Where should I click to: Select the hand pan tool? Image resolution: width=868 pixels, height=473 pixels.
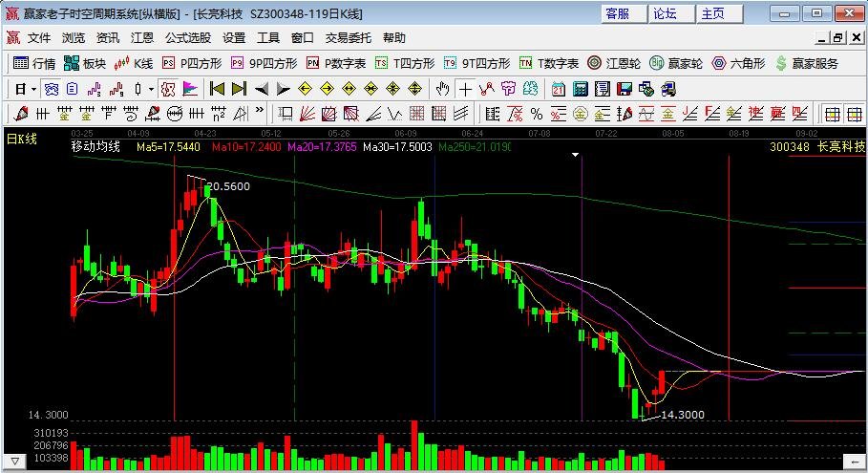442,89
